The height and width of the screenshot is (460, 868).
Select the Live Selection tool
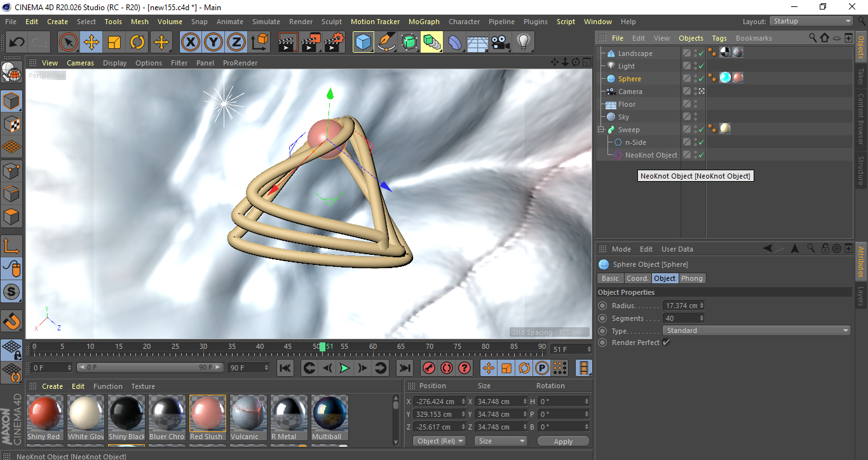(69, 43)
